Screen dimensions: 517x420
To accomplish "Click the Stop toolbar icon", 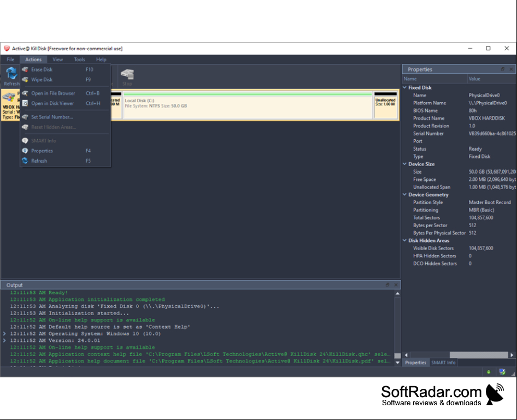I will [x=127, y=77].
